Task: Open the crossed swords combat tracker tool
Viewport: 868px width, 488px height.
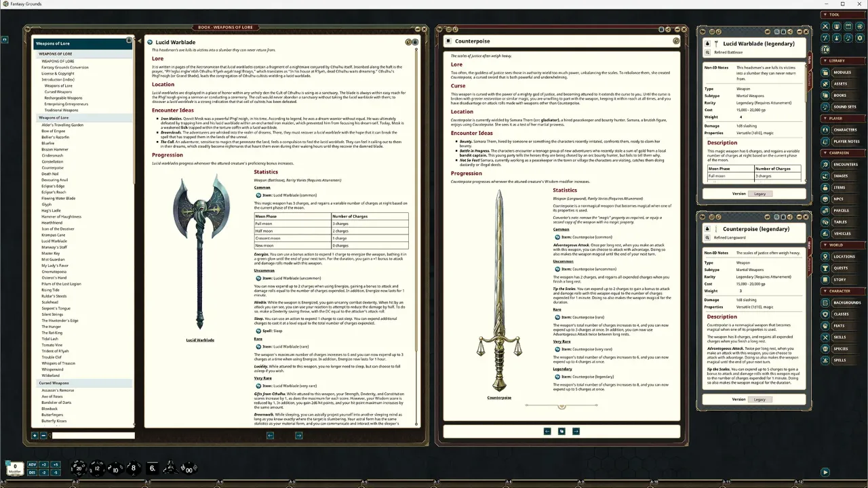Action: click(x=825, y=26)
